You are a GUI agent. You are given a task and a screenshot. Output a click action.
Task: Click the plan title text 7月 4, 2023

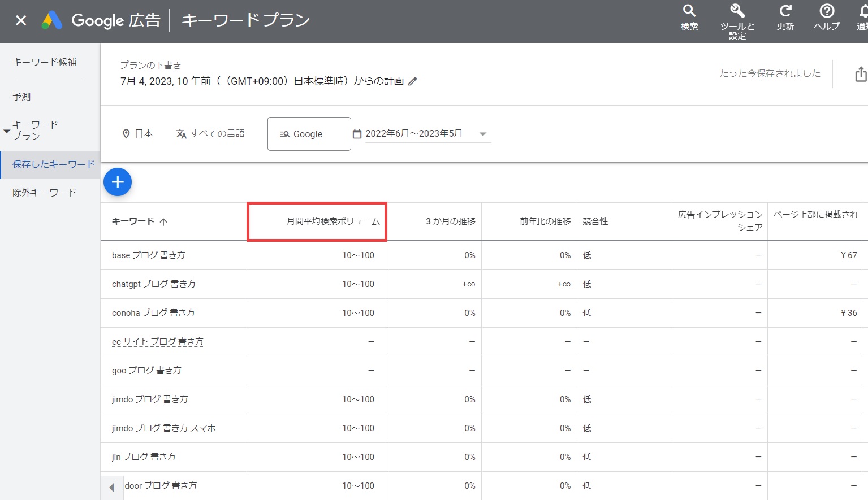262,81
